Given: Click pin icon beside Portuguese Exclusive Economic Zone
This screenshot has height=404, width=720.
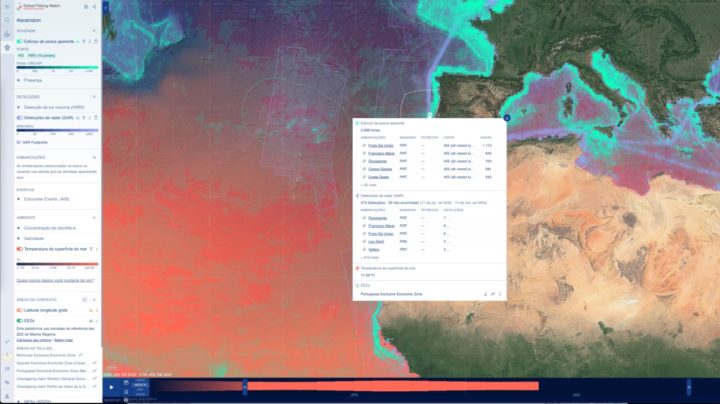Looking at the screenshot, I should point(493,294).
